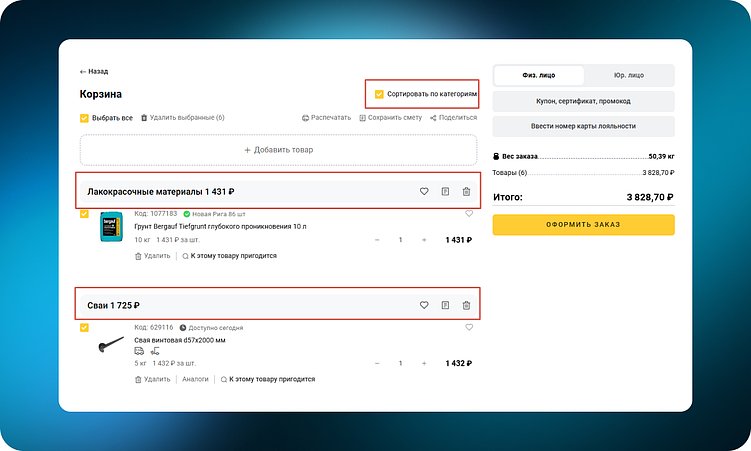The width and height of the screenshot is (751, 451).
Task: Favorite the Грунт Bergauf Tiefgrunt item
Action: [x=469, y=214]
